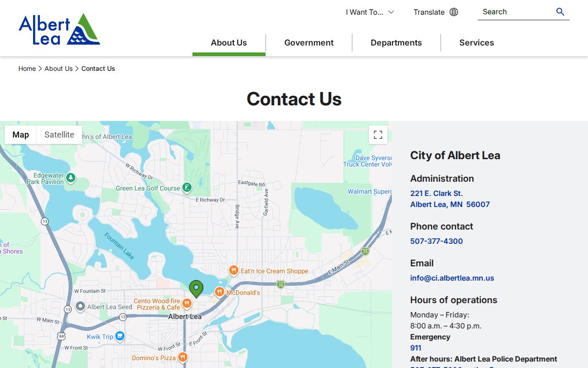
Task: Click the McDonald's restaurant marker
Action: (220, 292)
